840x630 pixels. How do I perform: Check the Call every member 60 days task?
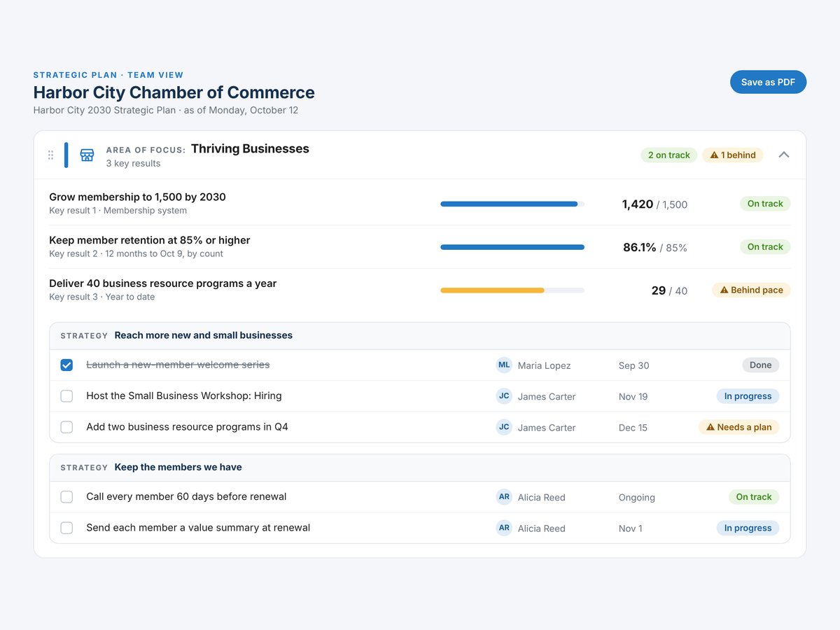(66, 497)
